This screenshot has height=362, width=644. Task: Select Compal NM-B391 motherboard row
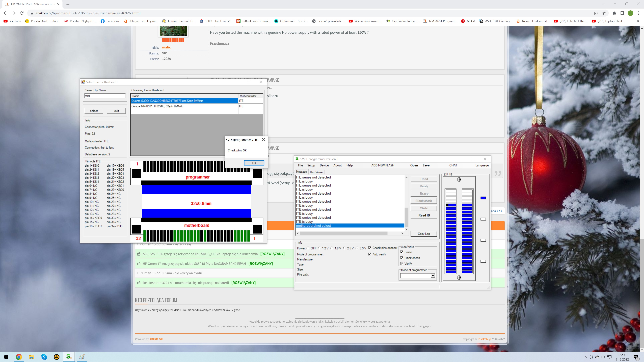tap(197, 106)
